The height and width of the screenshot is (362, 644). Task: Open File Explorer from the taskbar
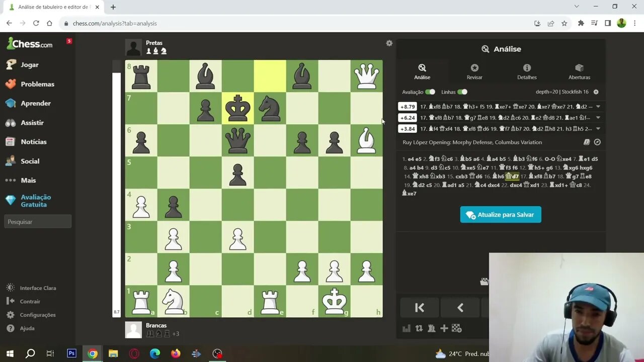pos(113,353)
